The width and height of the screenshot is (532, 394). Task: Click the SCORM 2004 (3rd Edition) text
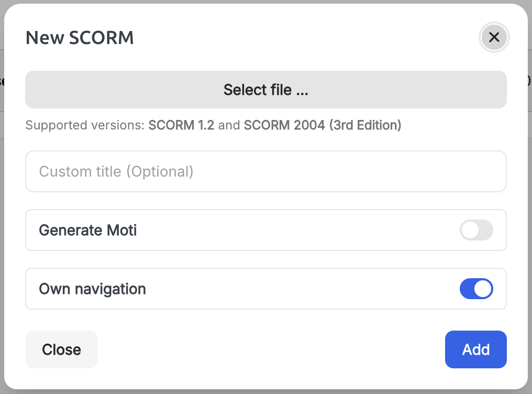click(323, 125)
